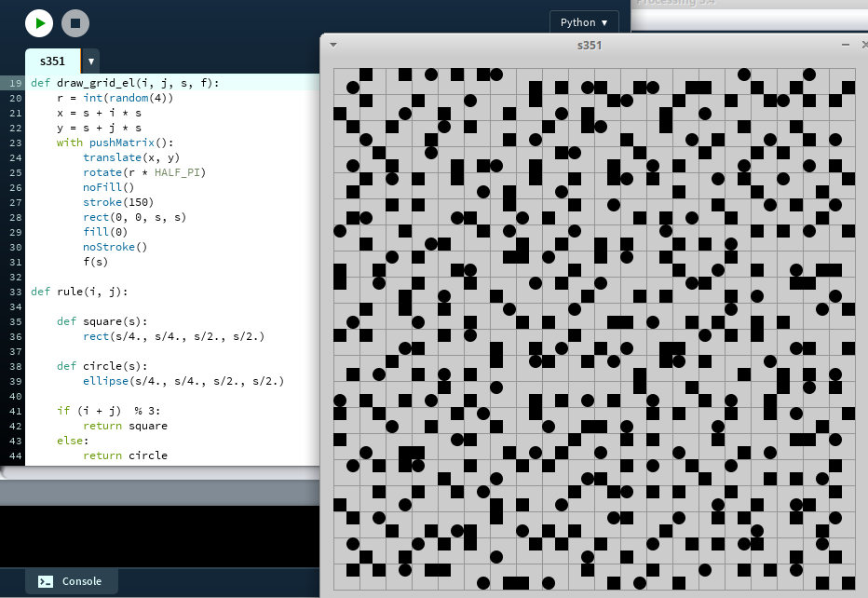Open the Console panel
The height and width of the screenshot is (598, 868).
[72, 581]
